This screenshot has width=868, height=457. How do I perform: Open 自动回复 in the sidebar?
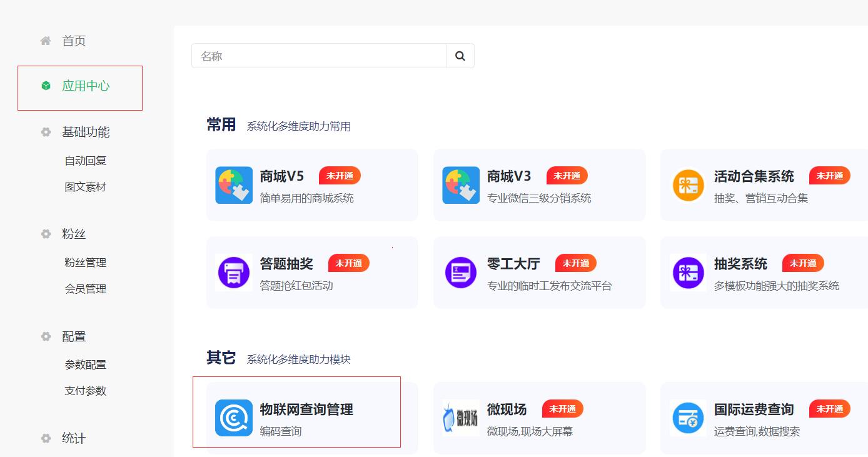pyautogui.click(x=86, y=161)
